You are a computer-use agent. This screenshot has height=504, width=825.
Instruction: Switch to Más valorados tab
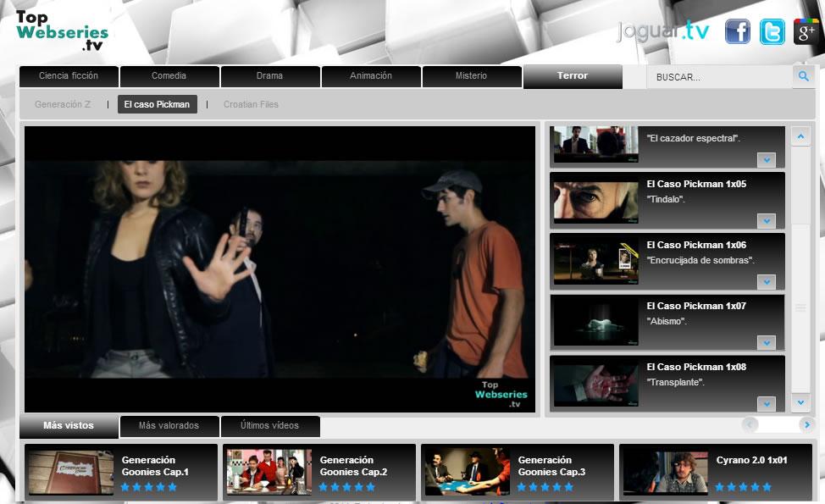click(x=169, y=426)
